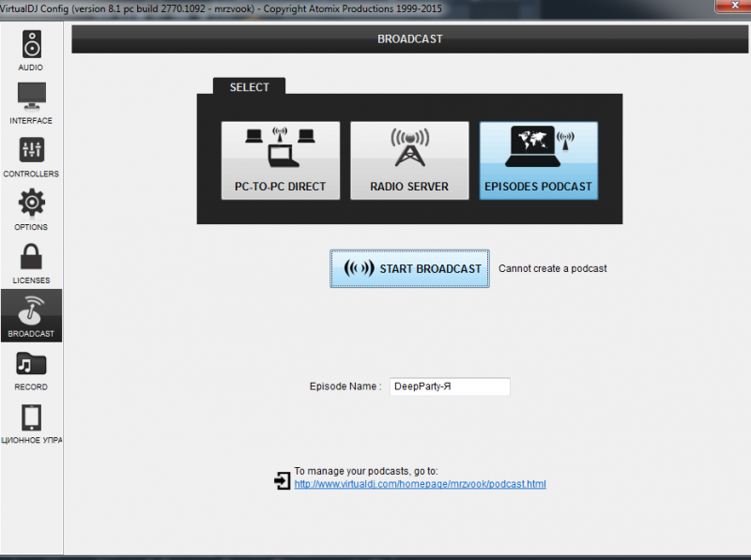Close the VirtualDJ Config window
The height and width of the screenshot is (560, 751).
(734, 6)
